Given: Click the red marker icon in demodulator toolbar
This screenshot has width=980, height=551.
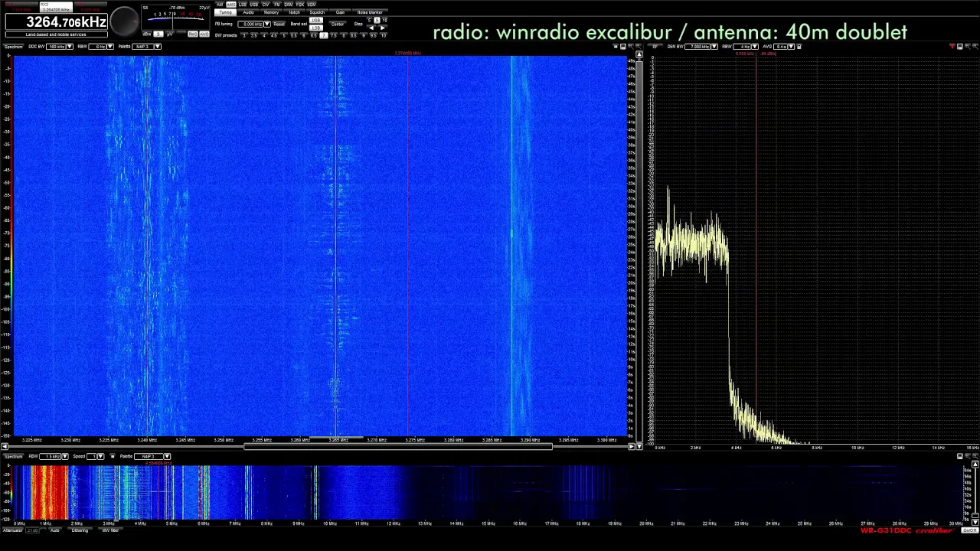Looking at the screenshot, I should tap(952, 47).
